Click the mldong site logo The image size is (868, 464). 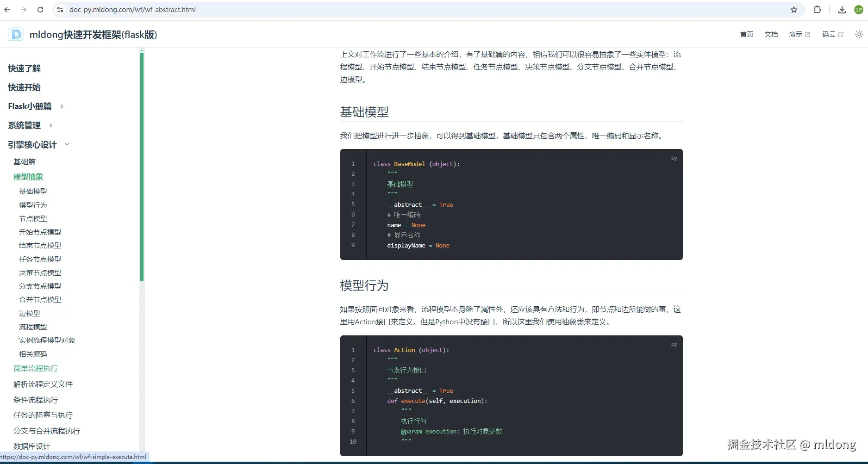16,34
